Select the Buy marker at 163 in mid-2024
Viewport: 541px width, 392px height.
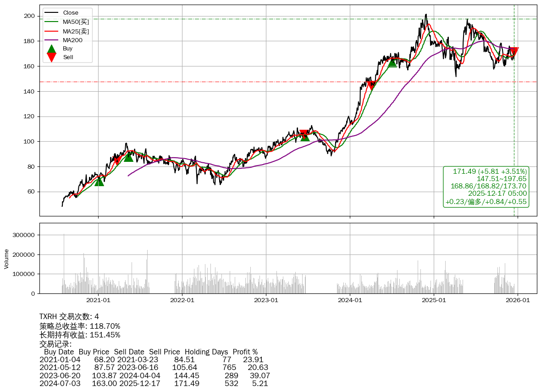[x=392, y=62]
